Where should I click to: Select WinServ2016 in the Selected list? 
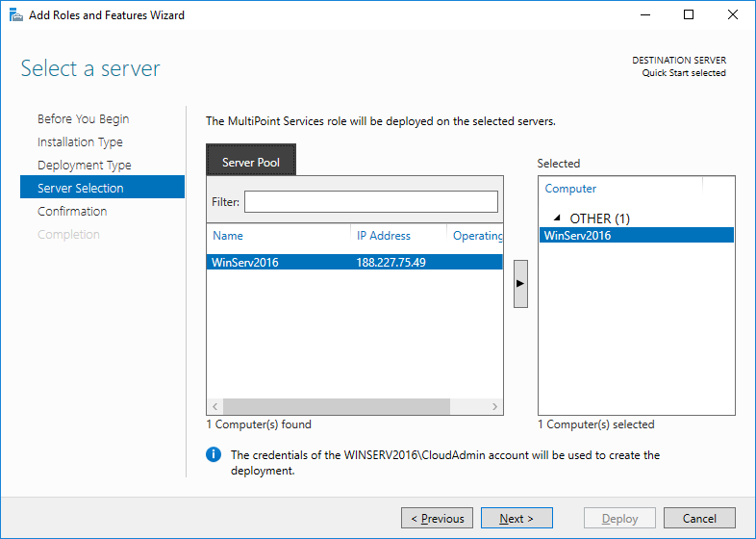(x=577, y=236)
